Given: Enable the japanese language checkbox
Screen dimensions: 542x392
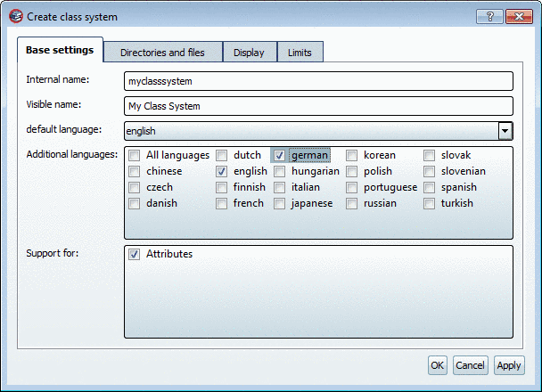Looking at the screenshot, I should point(279,203).
